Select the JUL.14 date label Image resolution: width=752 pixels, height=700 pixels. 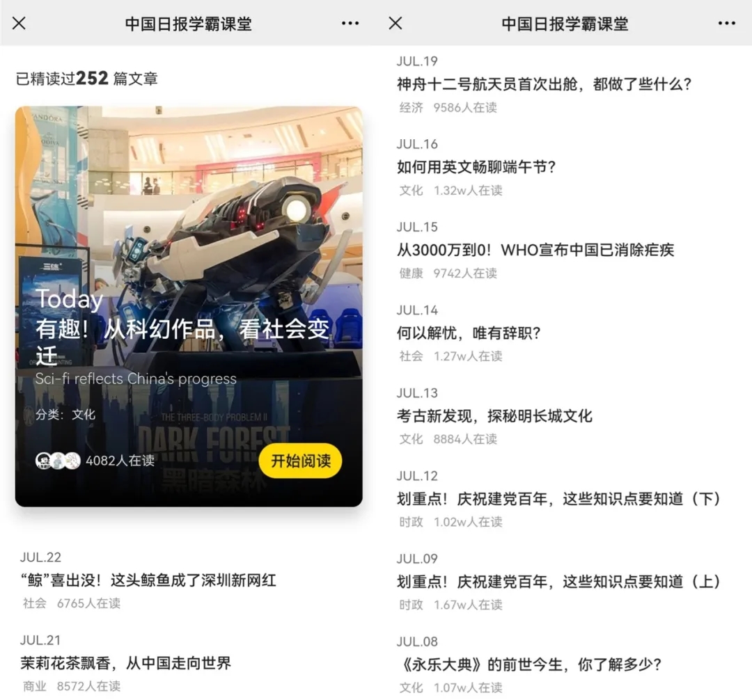tap(417, 310)
